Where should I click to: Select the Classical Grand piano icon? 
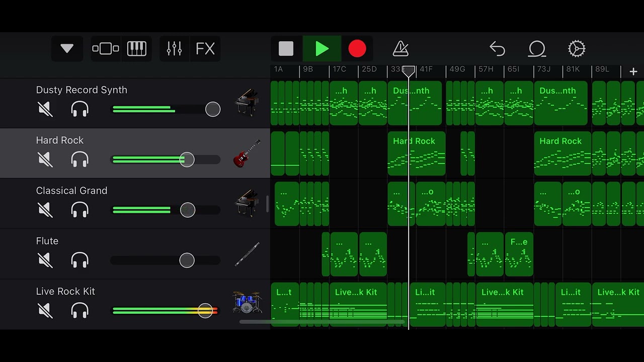coord(247,203)
